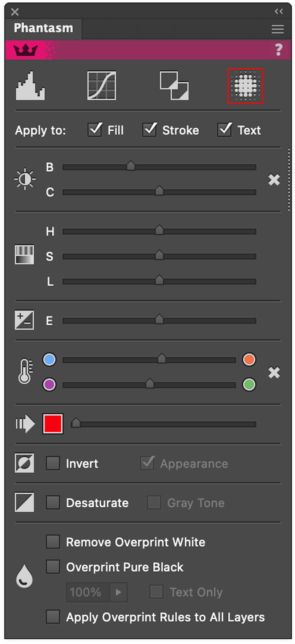This screenshot has height=644, width=295.
Task: Enable the Invert checkbox
Action: pyautogui.click(x=53, y=463)
